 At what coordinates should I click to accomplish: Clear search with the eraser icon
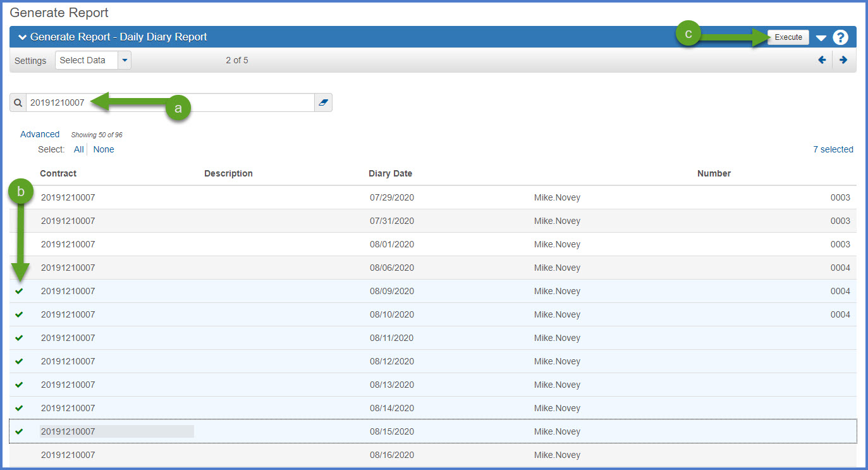pos(323,102)
